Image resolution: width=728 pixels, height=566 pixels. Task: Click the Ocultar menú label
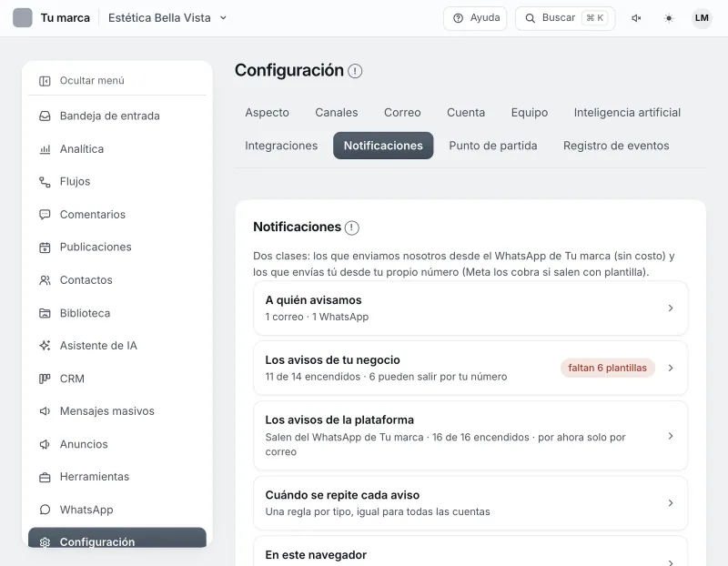pos(92,81)
